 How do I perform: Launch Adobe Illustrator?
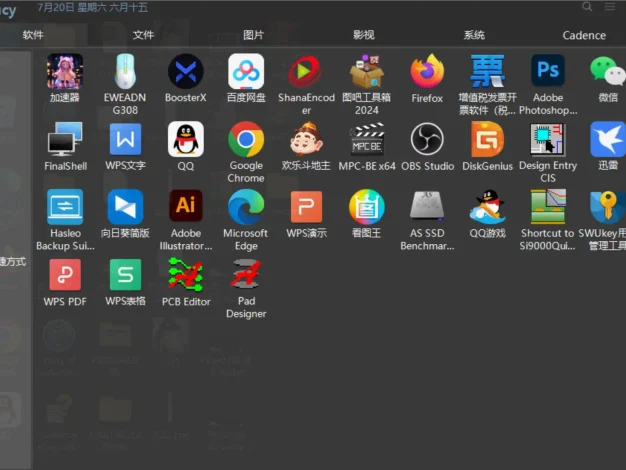(x=186, y=206)
